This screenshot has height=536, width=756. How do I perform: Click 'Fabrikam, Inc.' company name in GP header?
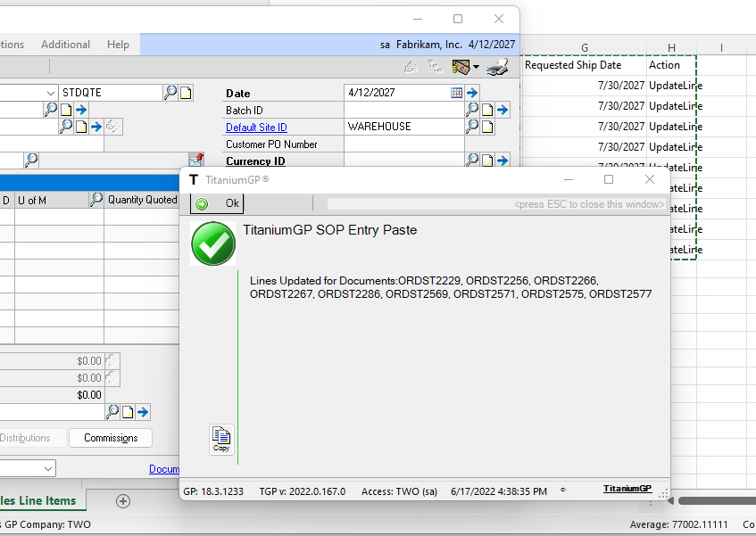428,45
